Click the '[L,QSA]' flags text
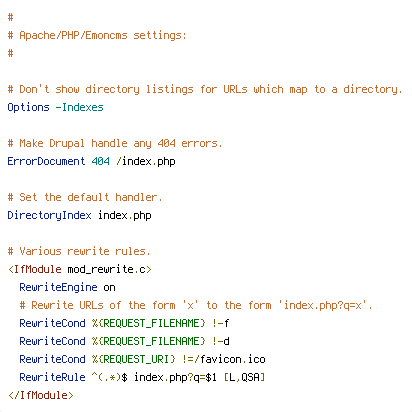 click(x=245, y=377)
